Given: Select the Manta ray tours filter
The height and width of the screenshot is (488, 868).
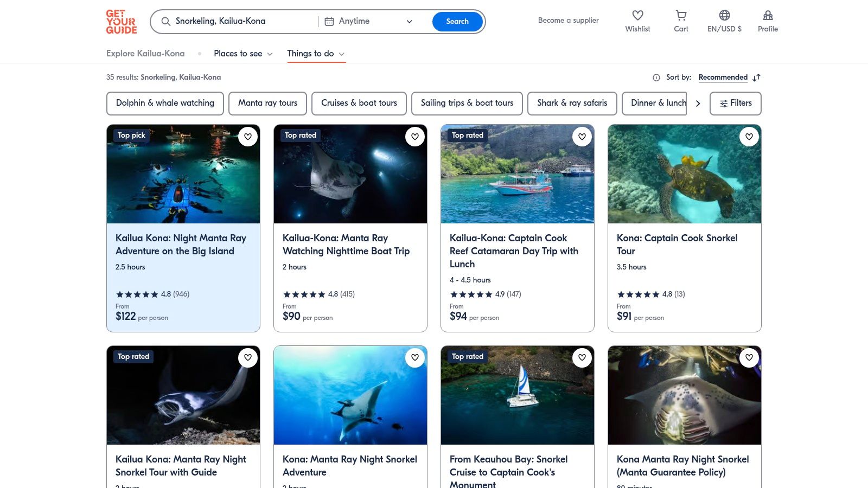Looking at the screenshot, I should pyautogui.click(x=267, y=104).
